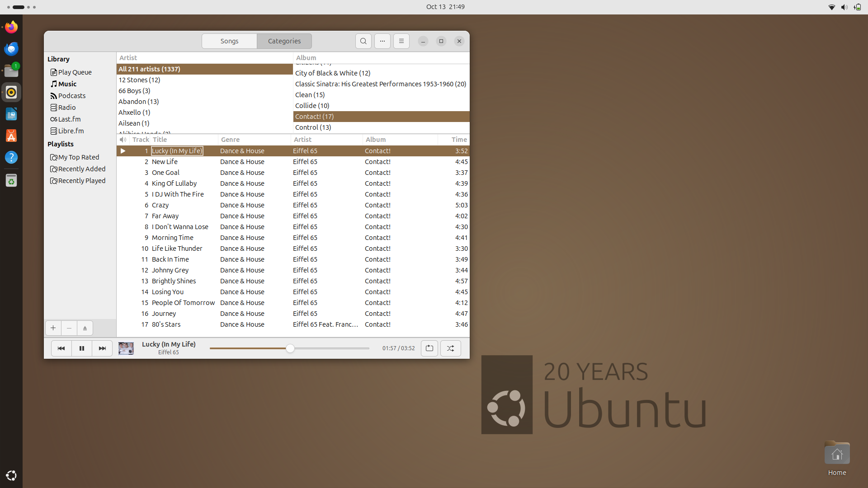The width and height of the screenshot is (868, 488).
Task: Open the hamburger application menu
Action: tap(401, 41)
